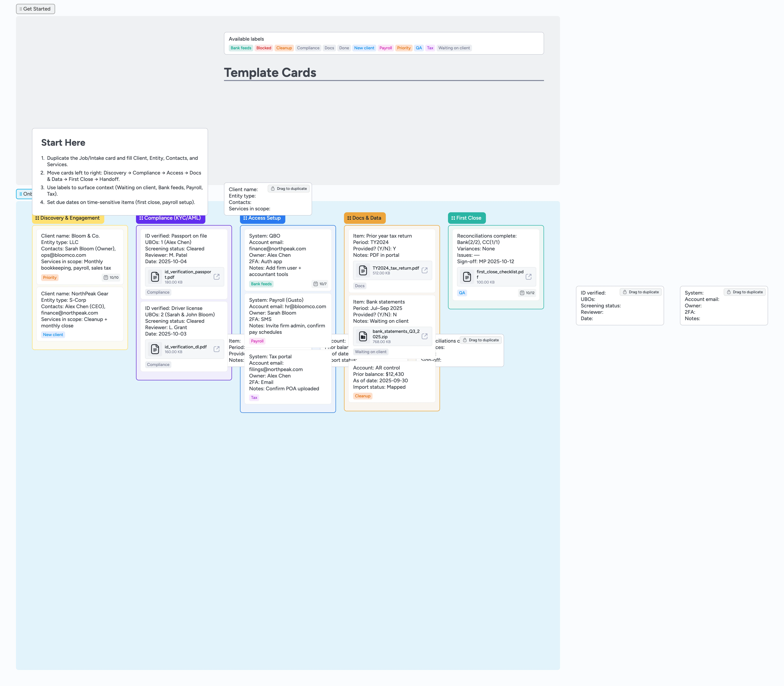784x686 pixels.
Task: Open TY2024_tax_return.pdf with the external link icon
Action: point(425,270)
